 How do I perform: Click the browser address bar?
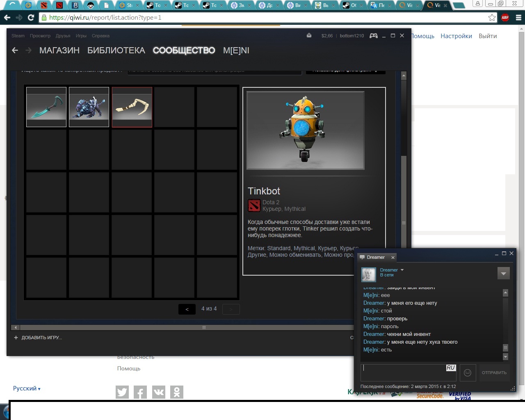[x=267, y=18]
